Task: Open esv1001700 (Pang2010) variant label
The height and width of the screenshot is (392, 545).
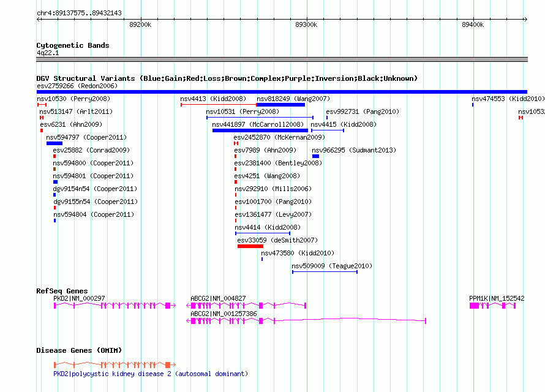Action: coord(273,202)
